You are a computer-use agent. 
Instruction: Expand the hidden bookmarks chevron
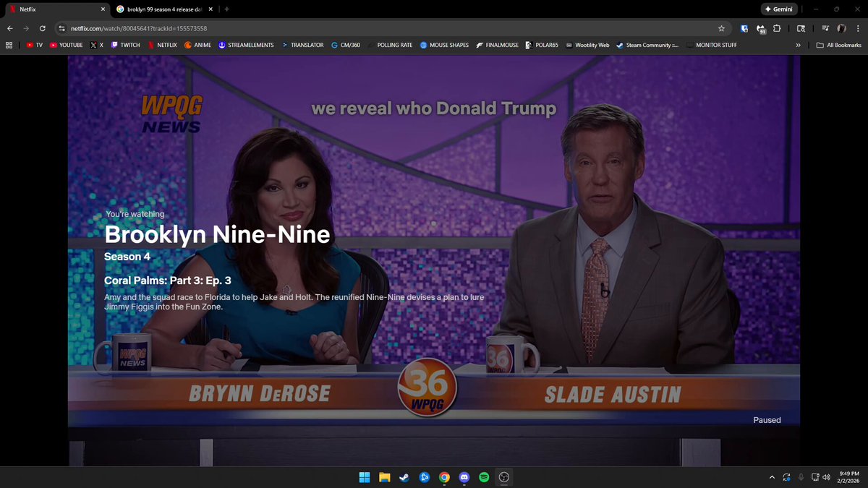798,45
